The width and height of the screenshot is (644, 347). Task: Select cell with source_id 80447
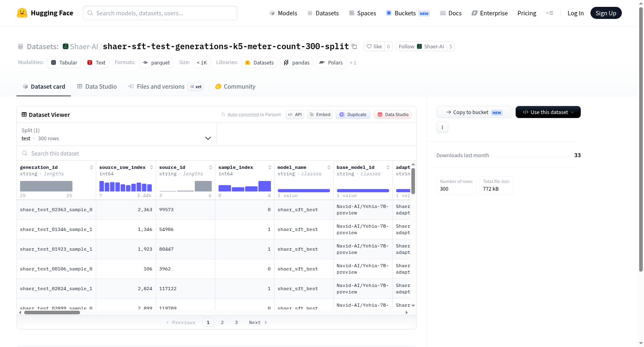(x=185, y=249)
